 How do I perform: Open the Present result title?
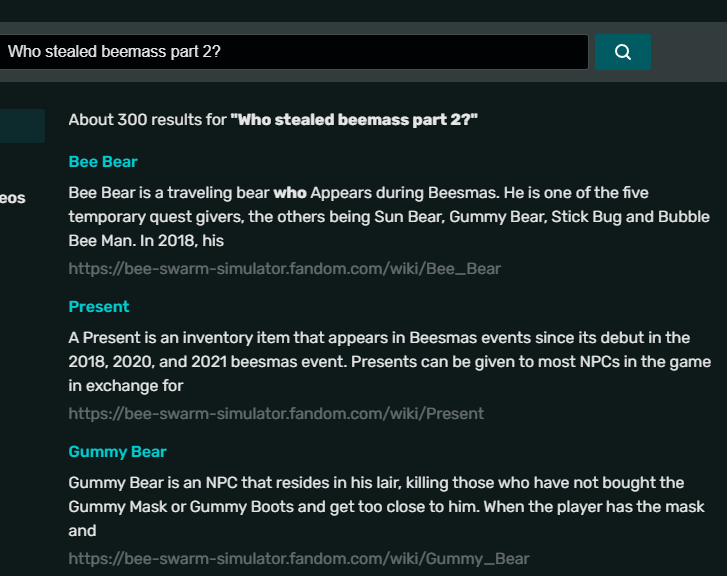pyautogui.click(x=99, y=307)
